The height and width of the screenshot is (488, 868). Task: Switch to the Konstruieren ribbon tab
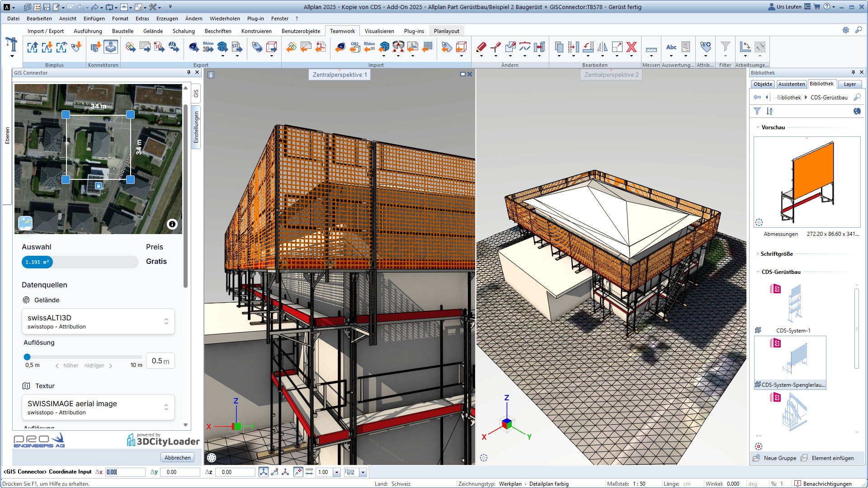[256, 31]
